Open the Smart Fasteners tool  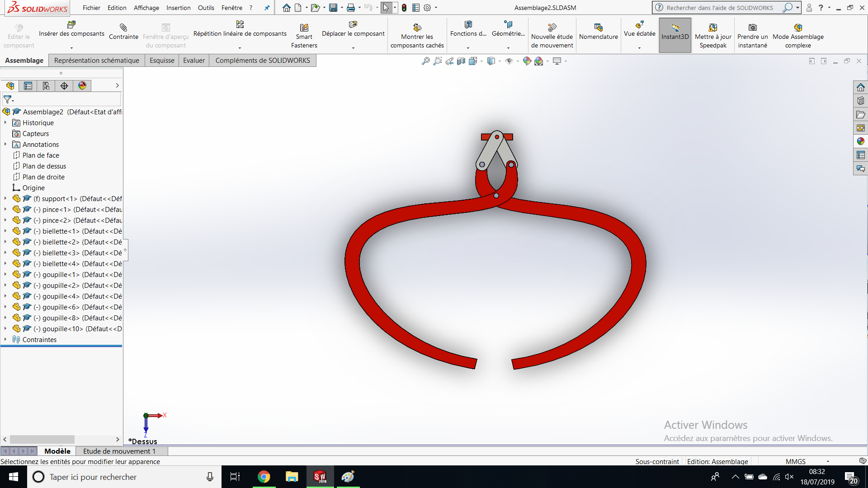click(304, 28)
